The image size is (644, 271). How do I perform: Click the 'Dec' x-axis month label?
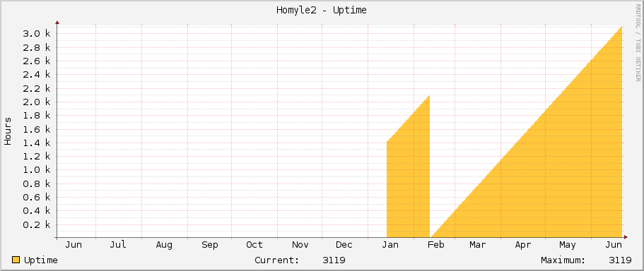pyautogui.click(x=344, y=245)
